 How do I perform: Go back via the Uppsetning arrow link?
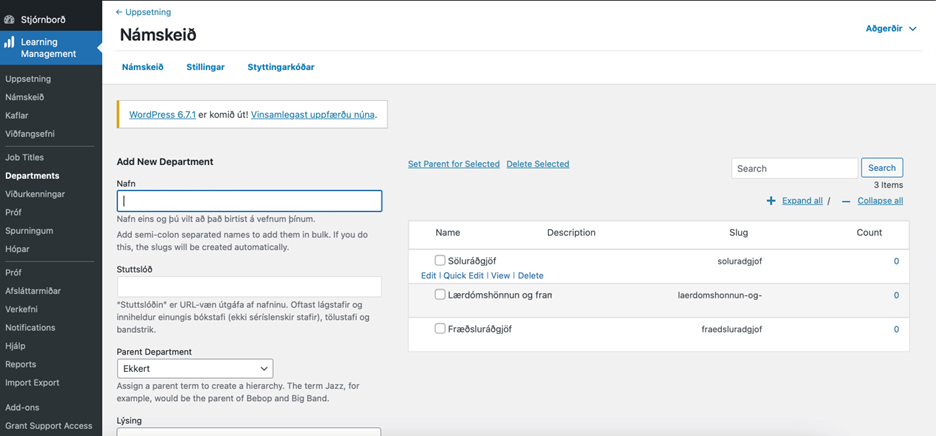[143, 12]
